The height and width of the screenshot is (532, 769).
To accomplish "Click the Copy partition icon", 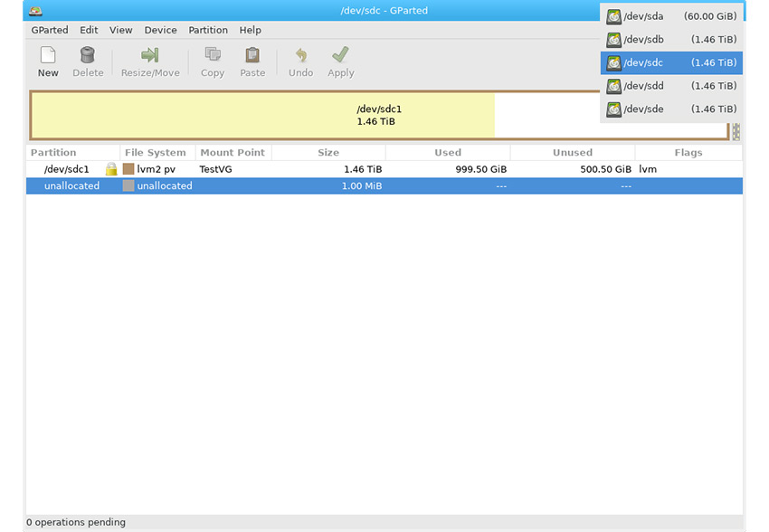I will coord(213,56).
